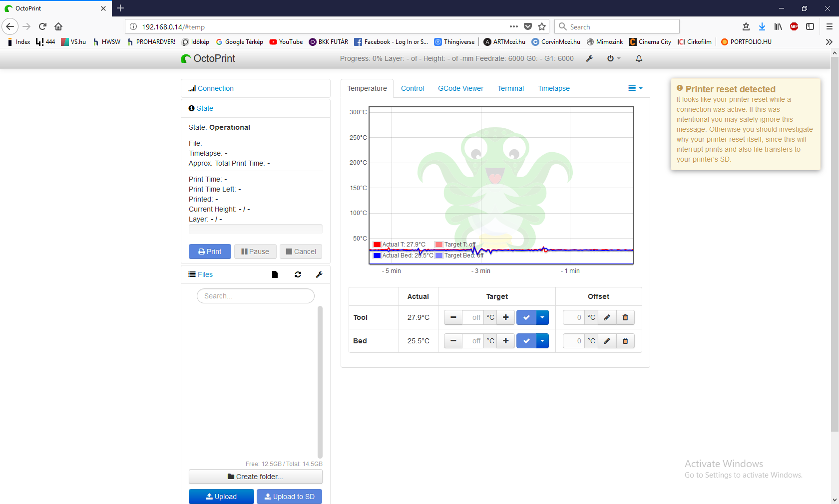
Task: Open a new browser tab
Action: coord(120,8)
